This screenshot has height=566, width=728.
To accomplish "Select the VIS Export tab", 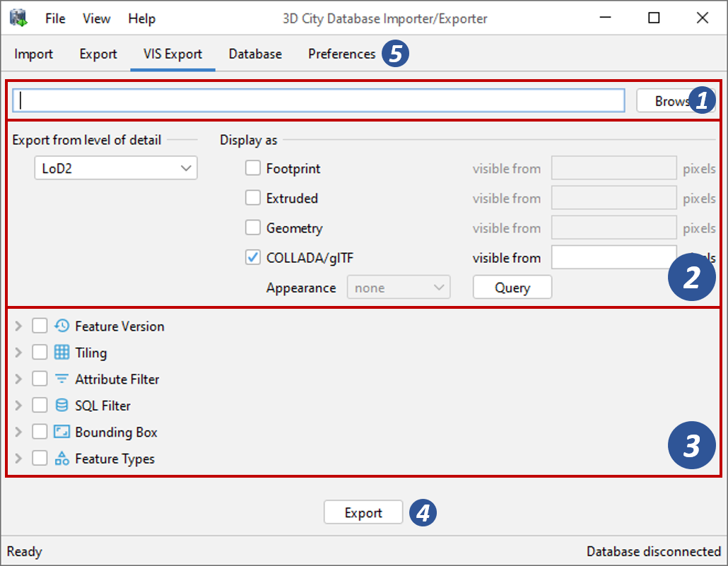I will (172, 54).
